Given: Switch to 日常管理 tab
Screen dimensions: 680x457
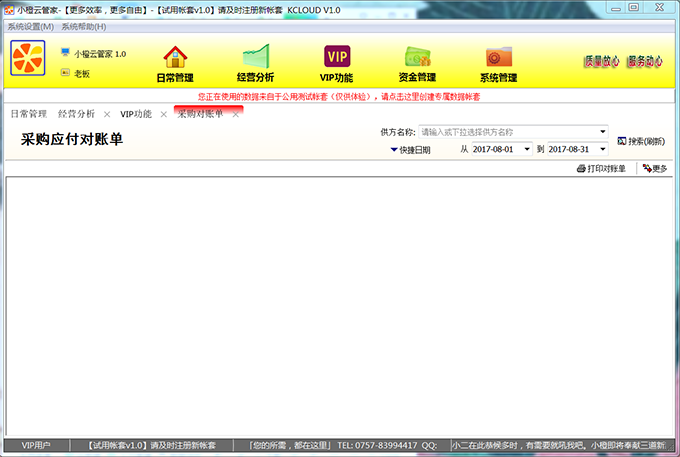Looking at the screenshot, I should click(x=29, y=114).
